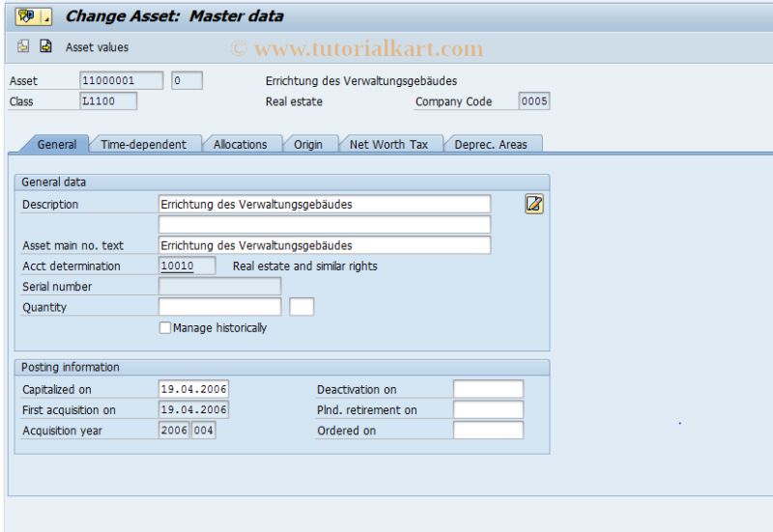Open the Deprec. Areas tab
The height and width of the screenshot is (532, 773).
[x=491, y=144]
